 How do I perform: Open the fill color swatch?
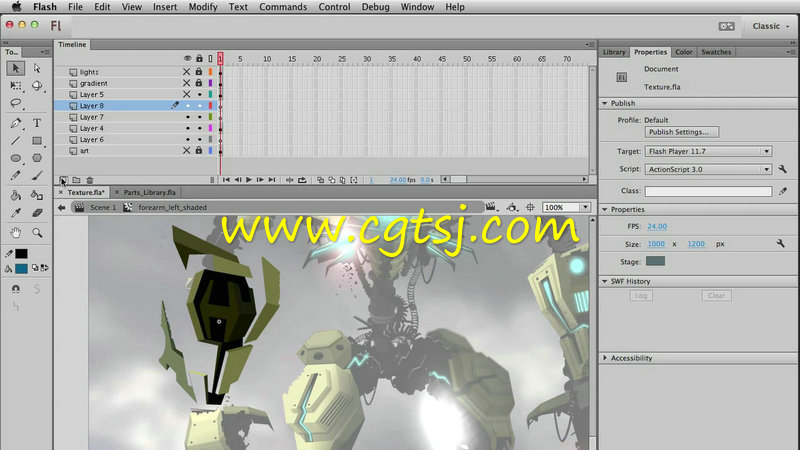pos(21,268)
